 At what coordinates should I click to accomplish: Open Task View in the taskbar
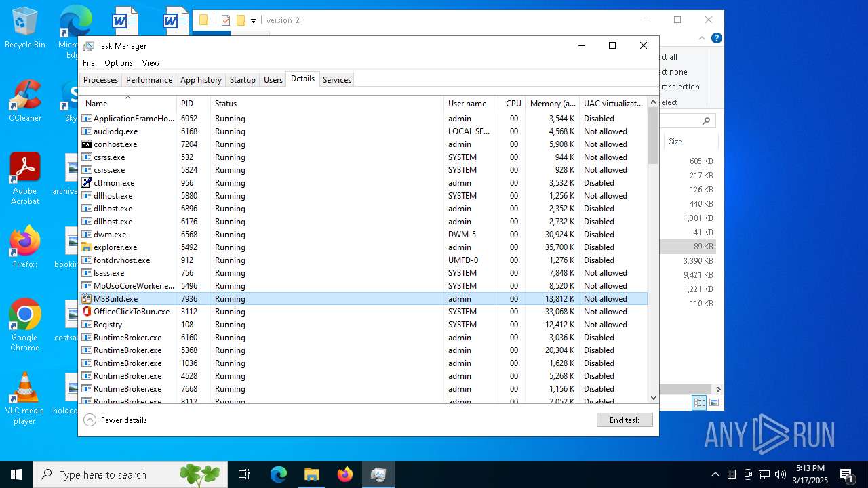click(244, 474)
